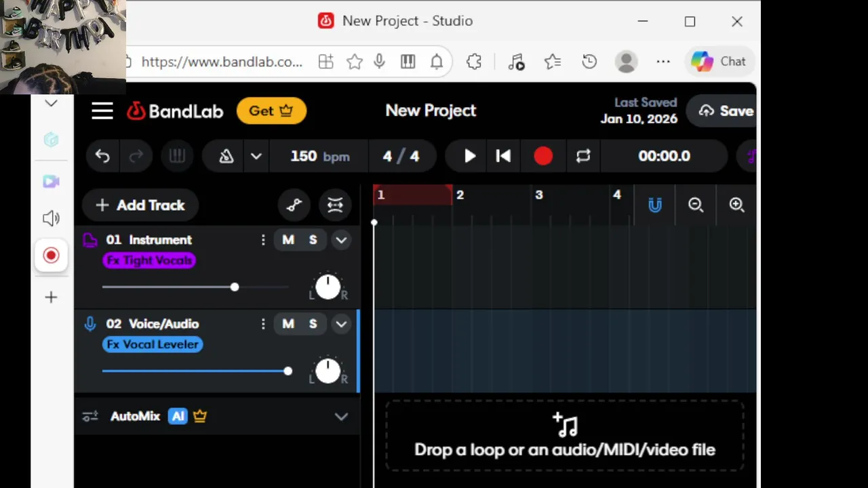Screen dimensions: 868x488
Task: Open browser settings and more menu
Action: click(663, 62)
